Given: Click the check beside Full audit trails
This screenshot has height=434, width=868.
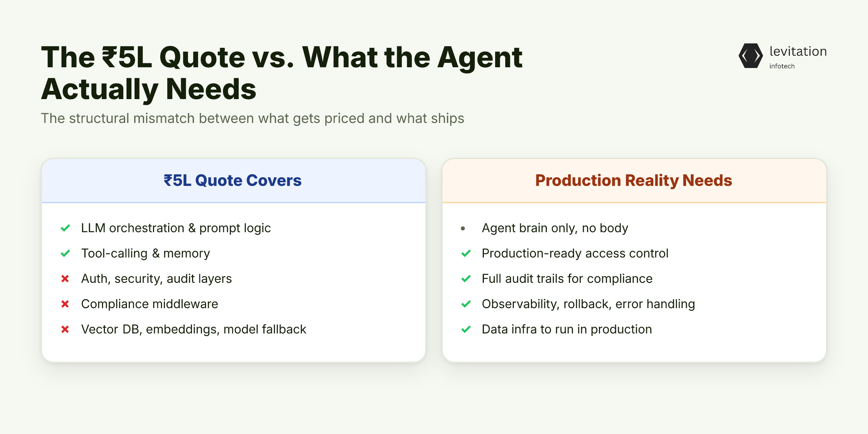Looking at the screenshot, I should pos(466,279).
